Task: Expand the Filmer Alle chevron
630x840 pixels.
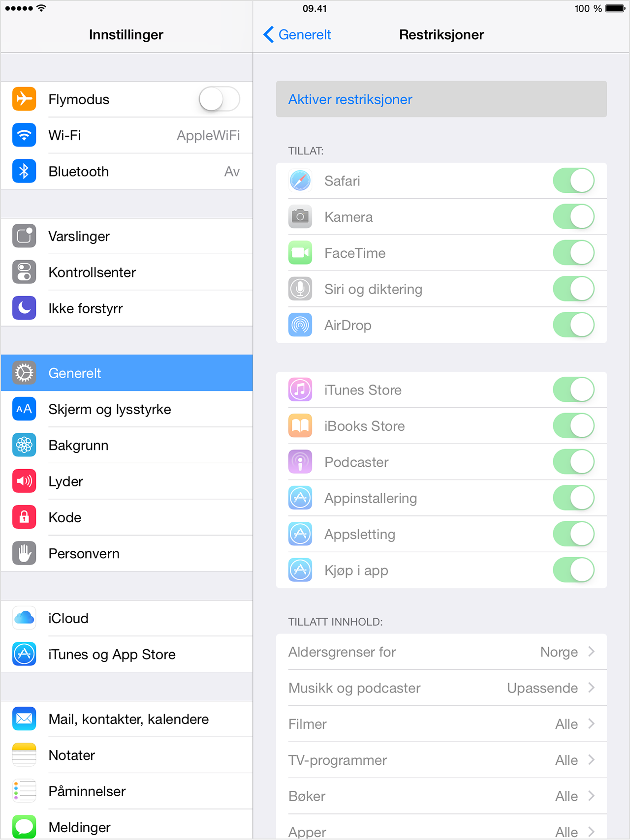Action: coord(591,724)
